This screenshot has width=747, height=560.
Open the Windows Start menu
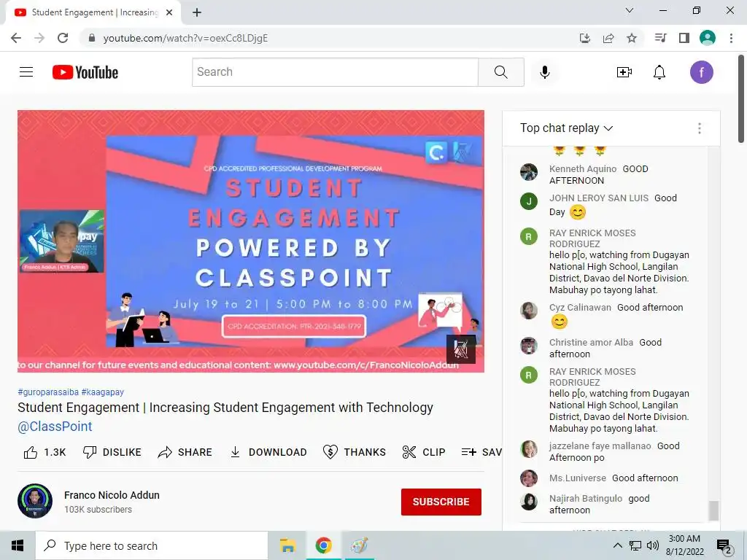18,545
